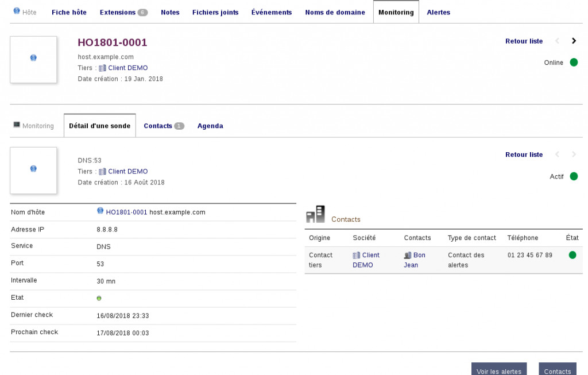
Task: Click the probe thumbnail beside DNS:53
Action: pos(33,170)
